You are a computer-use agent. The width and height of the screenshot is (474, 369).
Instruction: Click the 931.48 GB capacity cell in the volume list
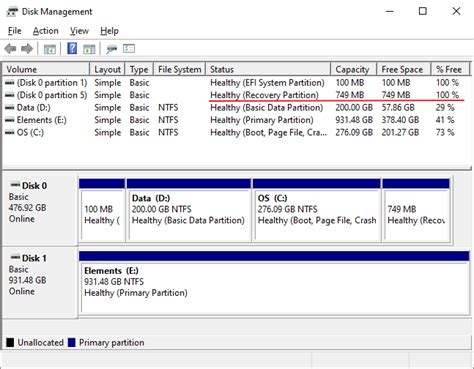(x=354, y=120)
